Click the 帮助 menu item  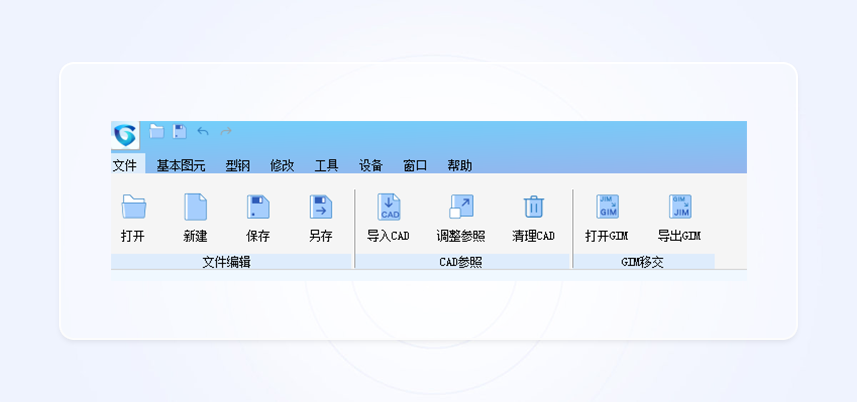coord(460,165)
